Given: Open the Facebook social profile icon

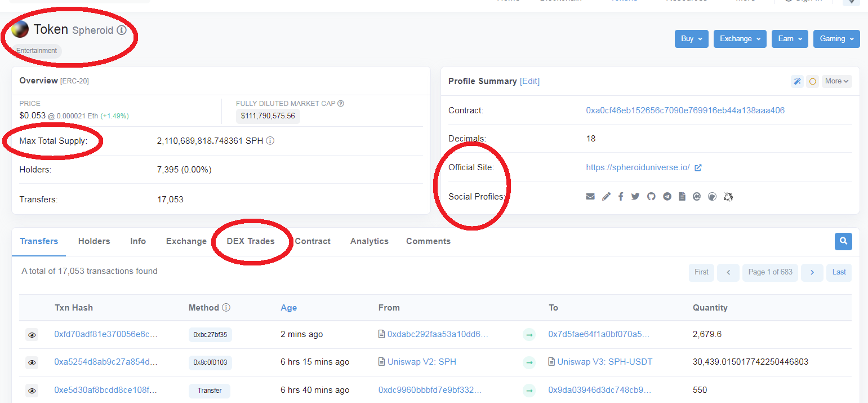Looking at the screenshot, I should click(x=621, y=197).
